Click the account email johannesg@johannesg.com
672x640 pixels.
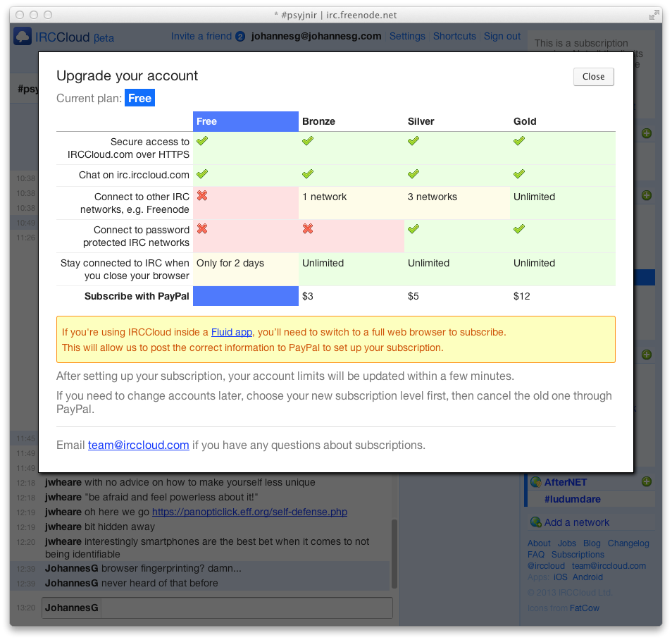tap(316, 36)
